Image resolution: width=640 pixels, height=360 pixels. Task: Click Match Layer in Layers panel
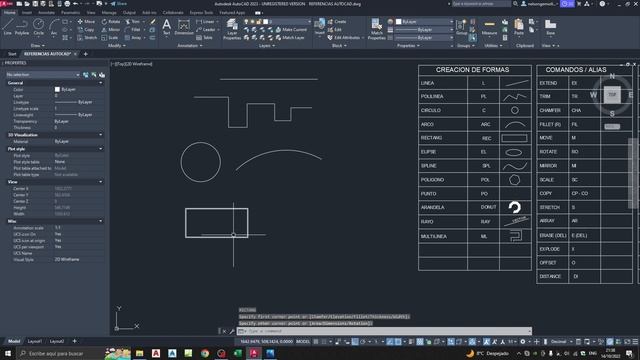click(x=290, y=38)
